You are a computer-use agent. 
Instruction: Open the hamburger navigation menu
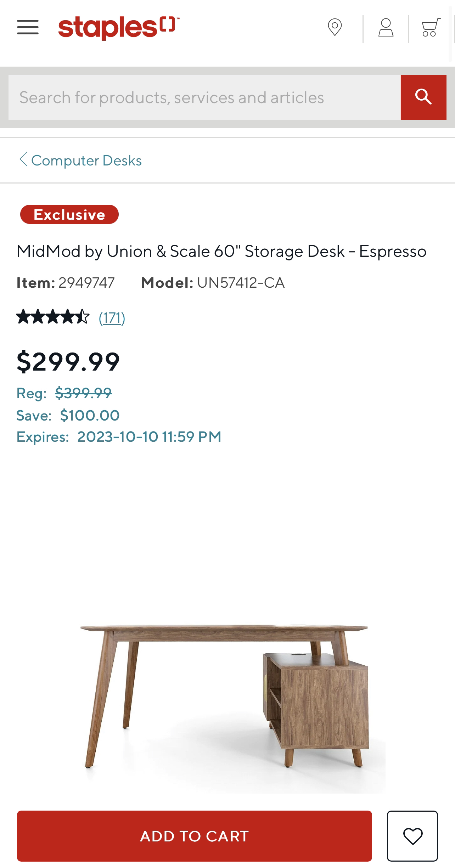[28, 27]
